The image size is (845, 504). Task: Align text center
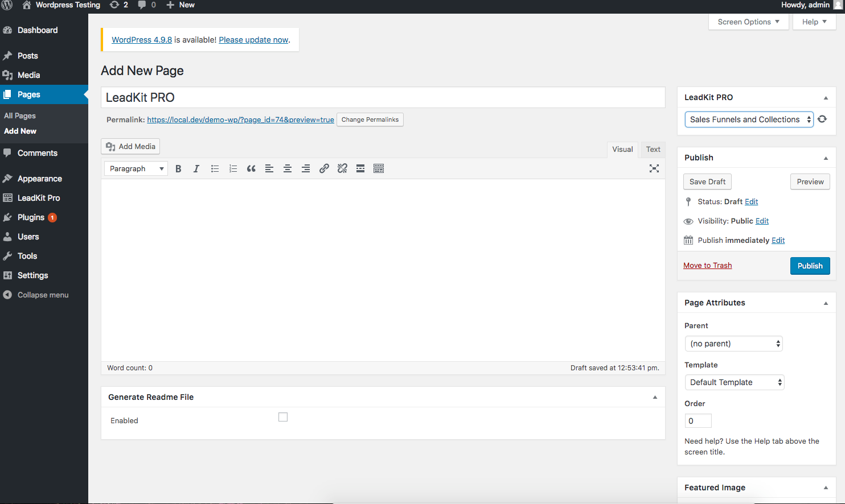[288, 168]
